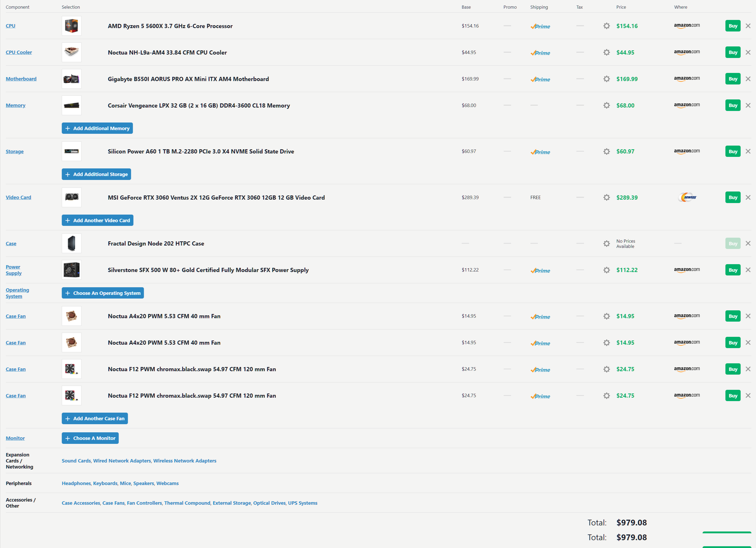Image resolution: width=756 pixels, height=548 pixels.
Task: Open the Operating System component link
Action: [x=17, y=293]
